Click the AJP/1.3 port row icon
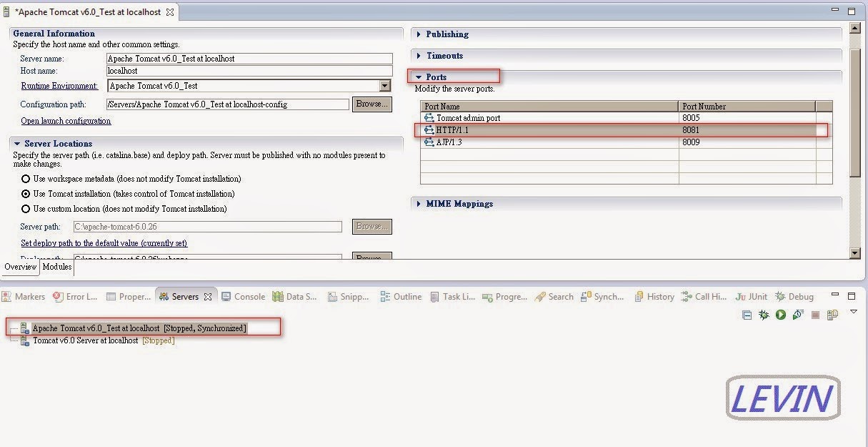The height and width of the screenshot is (447, 868). 429,142
